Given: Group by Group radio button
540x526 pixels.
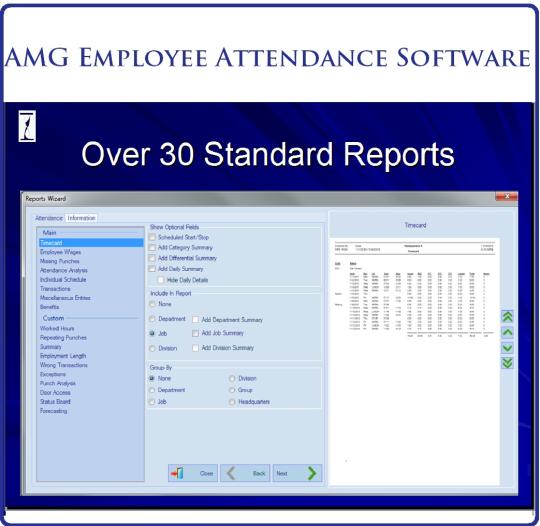Looking at the screenshot, I should (232, 390).
